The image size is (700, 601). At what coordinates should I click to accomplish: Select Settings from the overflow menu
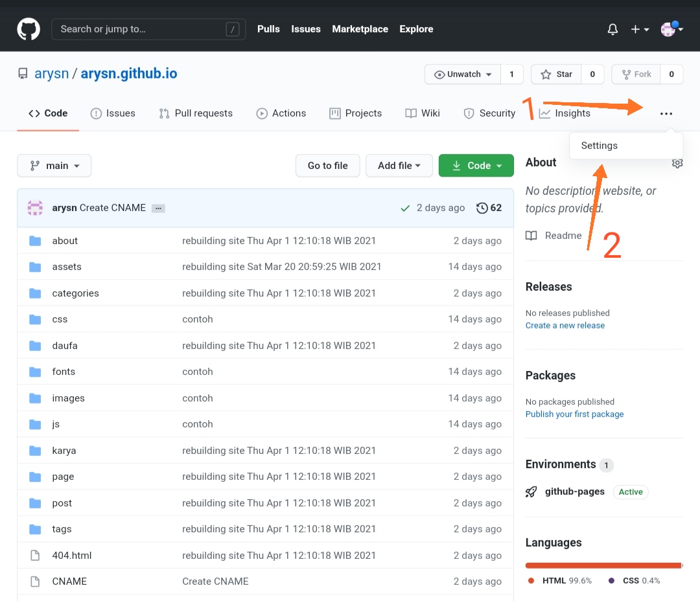[626, 146]
